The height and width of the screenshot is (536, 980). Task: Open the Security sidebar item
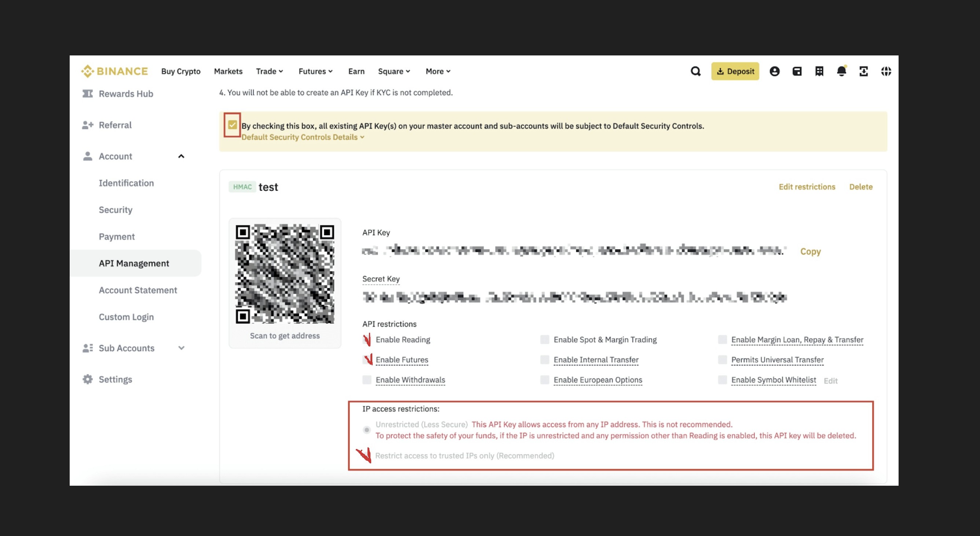[116, 210]
